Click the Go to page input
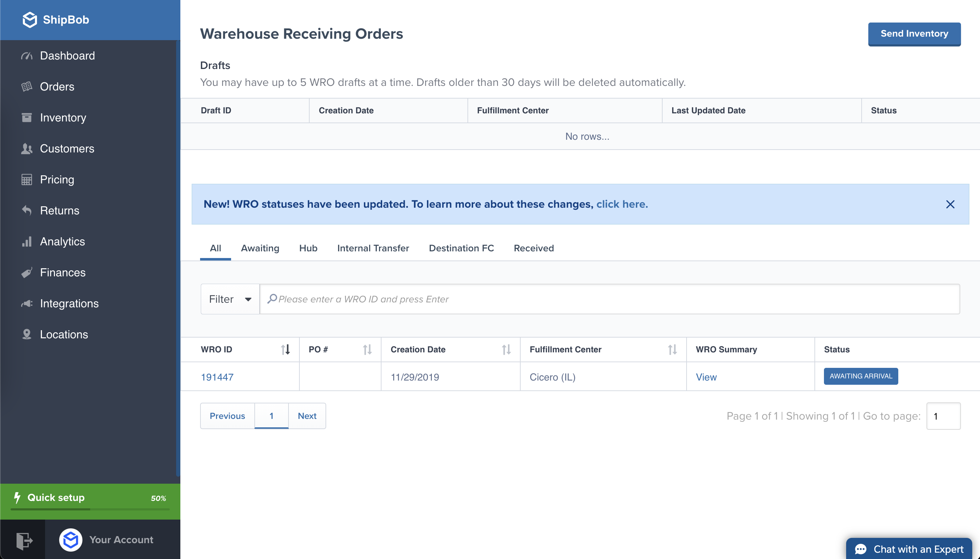 (x=943, y=416)
